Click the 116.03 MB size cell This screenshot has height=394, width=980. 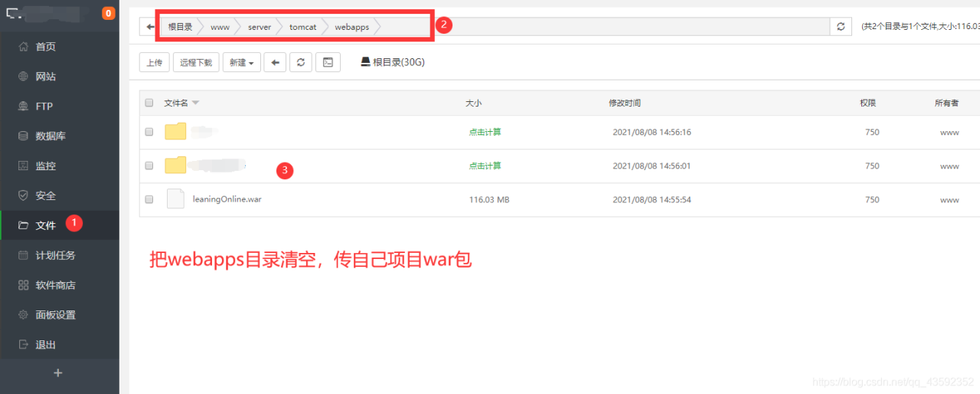pos(489,199)
